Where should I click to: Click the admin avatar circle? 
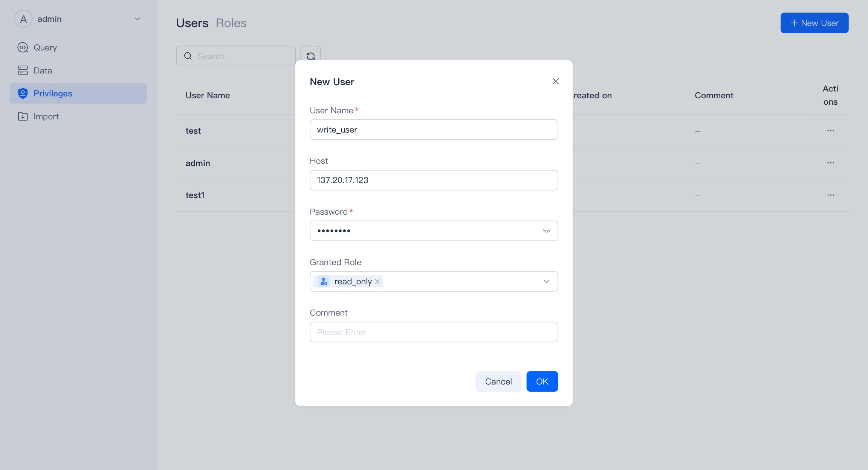click(x=23, y=19)
